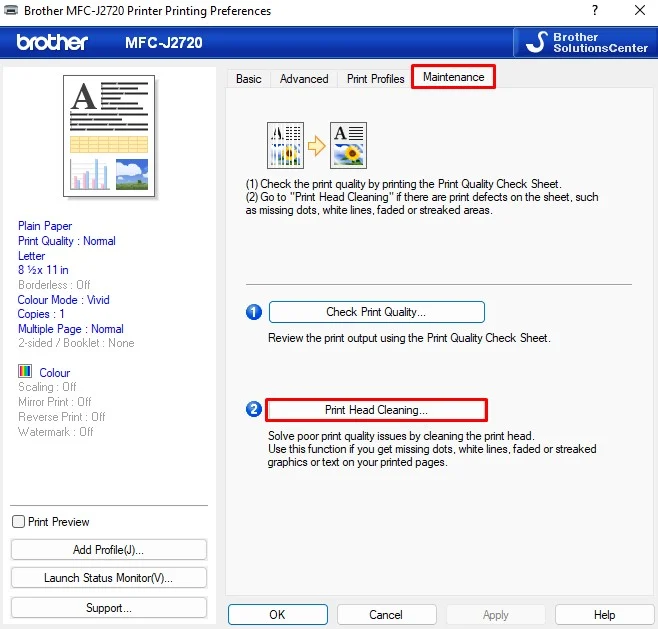This screenshot has width=658, height=629.
Task: Click the Brother logo in header
Action: (x=52, y=42)
